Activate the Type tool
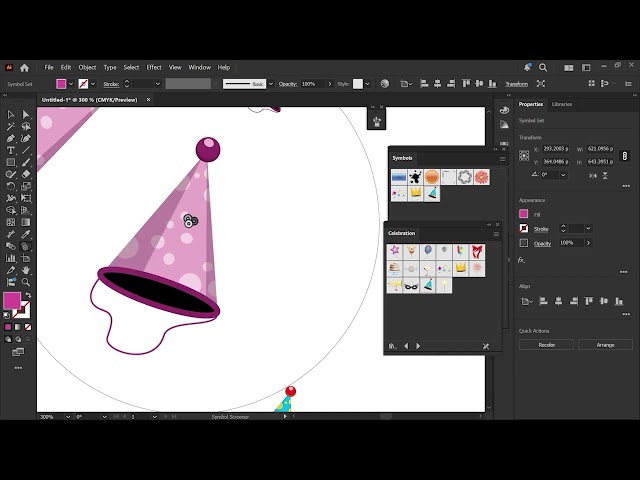 point(11,151)
